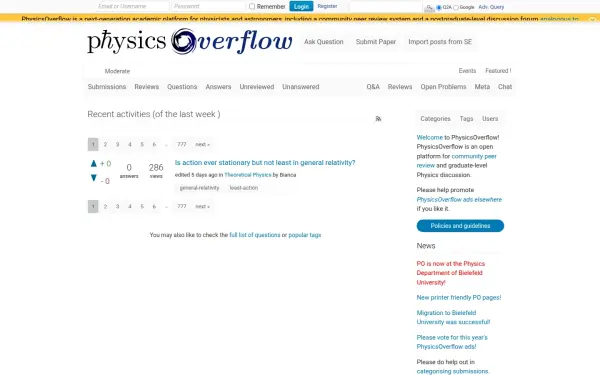Image resolution: width=600 pixels, height=375 pixels.
Task: Open New printer friendly PO pages news
Action: point(459,297)
